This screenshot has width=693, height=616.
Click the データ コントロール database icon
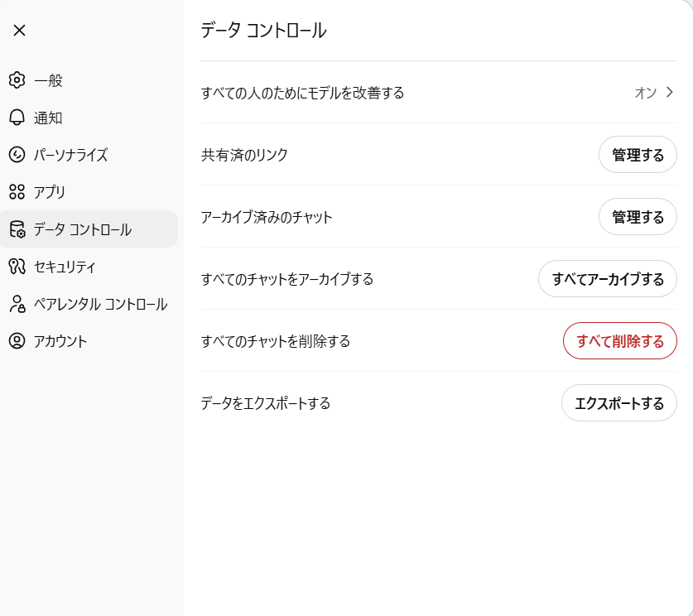(17, 229)
